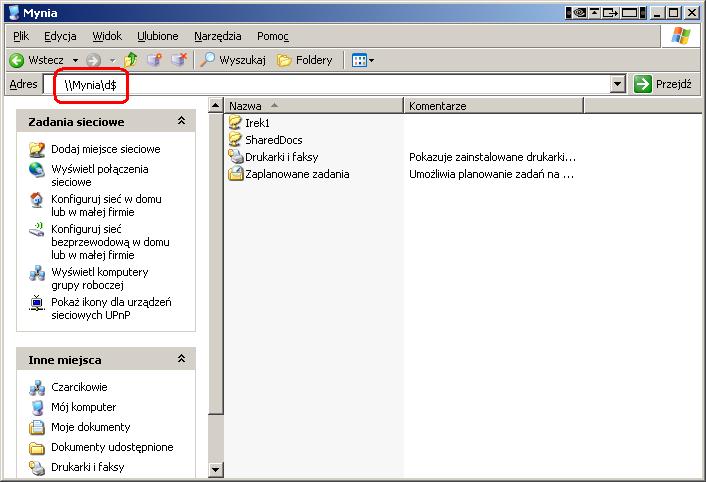Collapse the Zadania sieciowe panel
This screenshot has height=482, width=706.
pyautogui.click(x=181, y=121)
